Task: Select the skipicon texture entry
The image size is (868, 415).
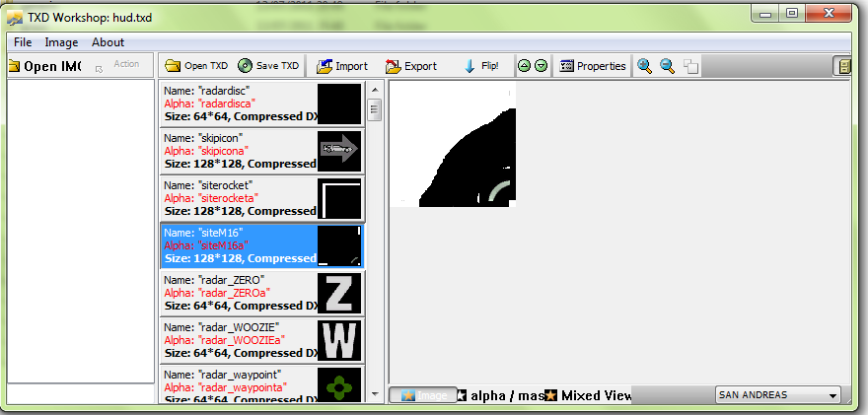Action: coord(261,151)
